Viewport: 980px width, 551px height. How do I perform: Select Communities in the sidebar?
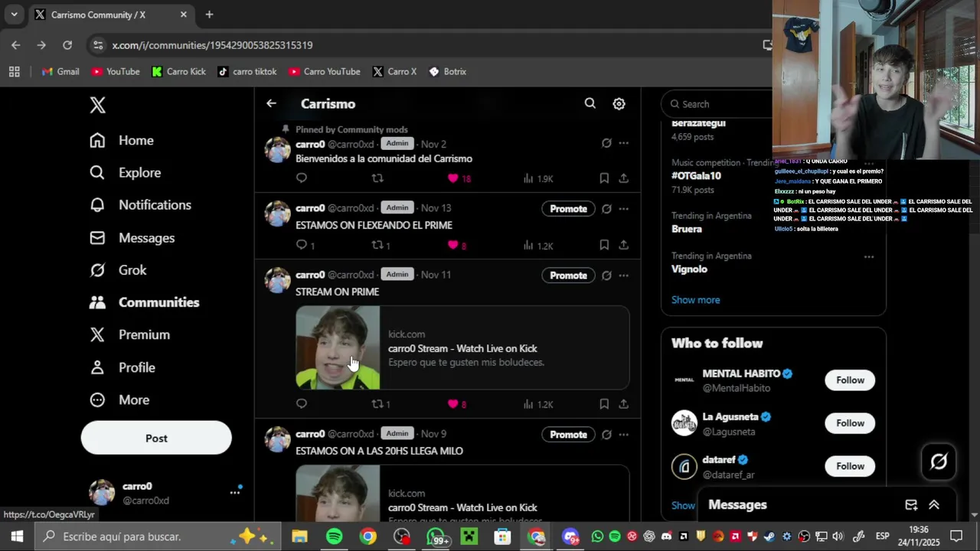click(144, 302)
